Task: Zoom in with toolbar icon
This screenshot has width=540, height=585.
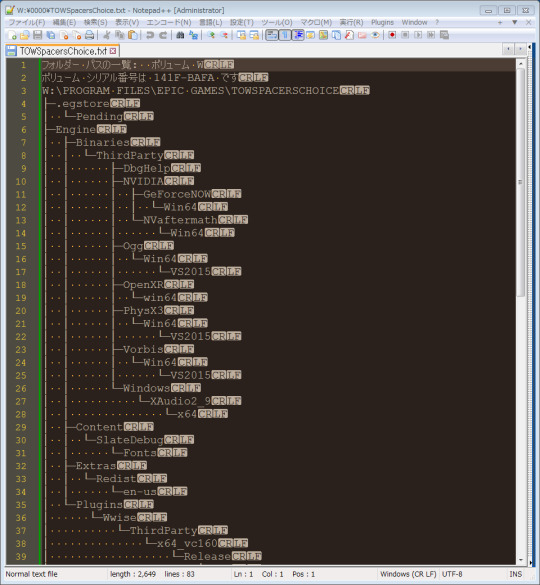Action: (211, 35)
